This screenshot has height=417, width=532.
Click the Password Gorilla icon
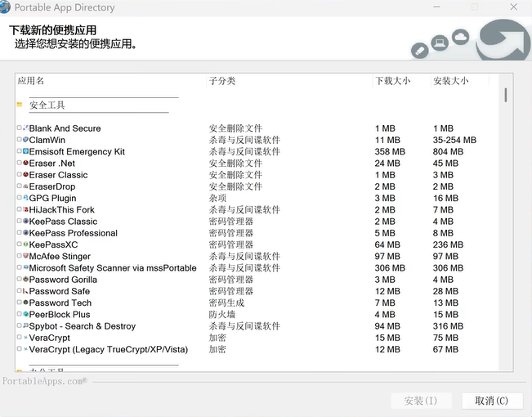(25, 279)
